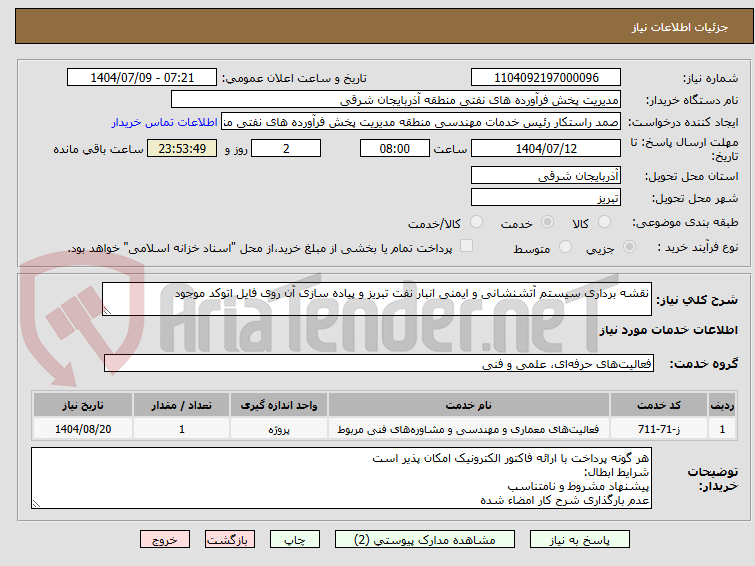Viewport: 755px width, 566px height.
Task: Click the شماره نیاز number field
Action: coord(546,78)
